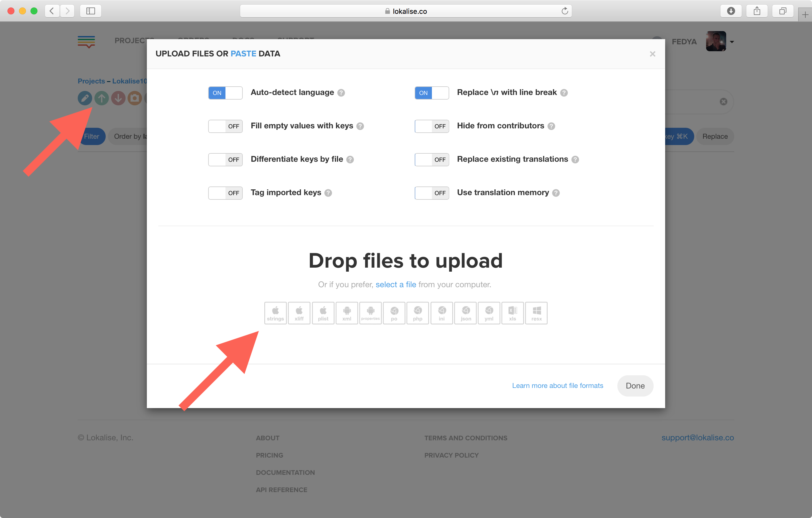This screenshot has height=518, width=812.
Task: Reload the lokalise.co page
Action: pyautogui.click(x=565, y=11)
